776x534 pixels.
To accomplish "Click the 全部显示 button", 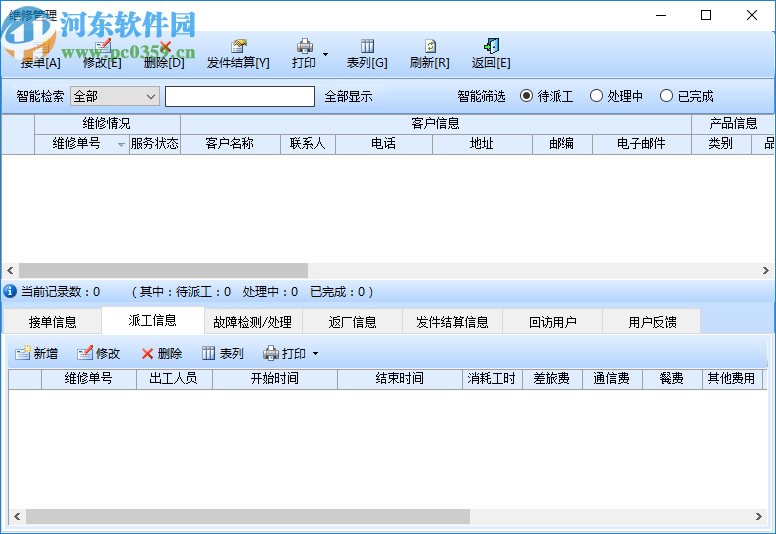I will (x=348, y=96).
